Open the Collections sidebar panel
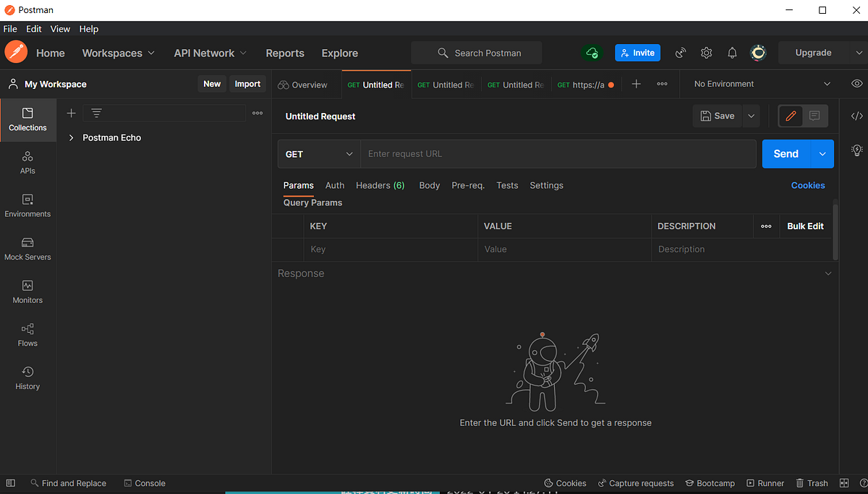This screenshot has width=868, height=494. tap(27, 119)
